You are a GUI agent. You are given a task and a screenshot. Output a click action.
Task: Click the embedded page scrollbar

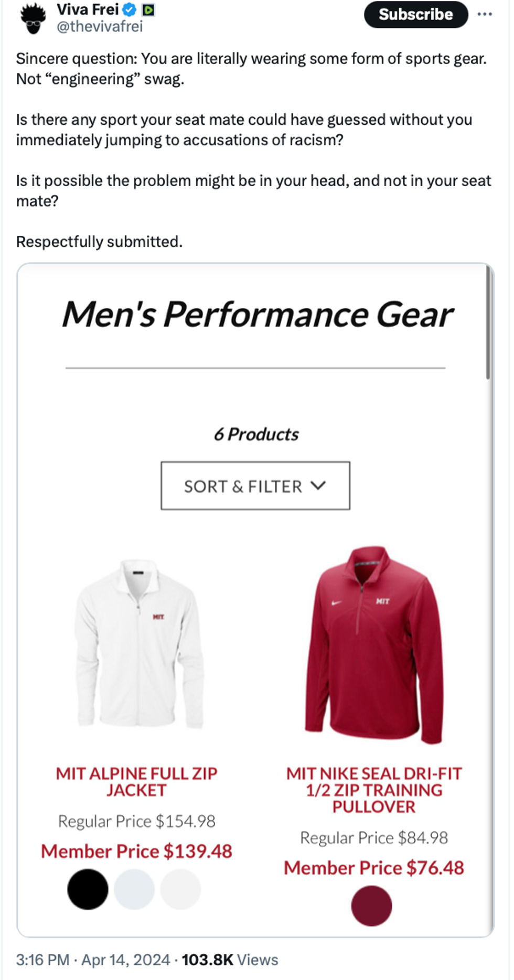pos(488,322)
